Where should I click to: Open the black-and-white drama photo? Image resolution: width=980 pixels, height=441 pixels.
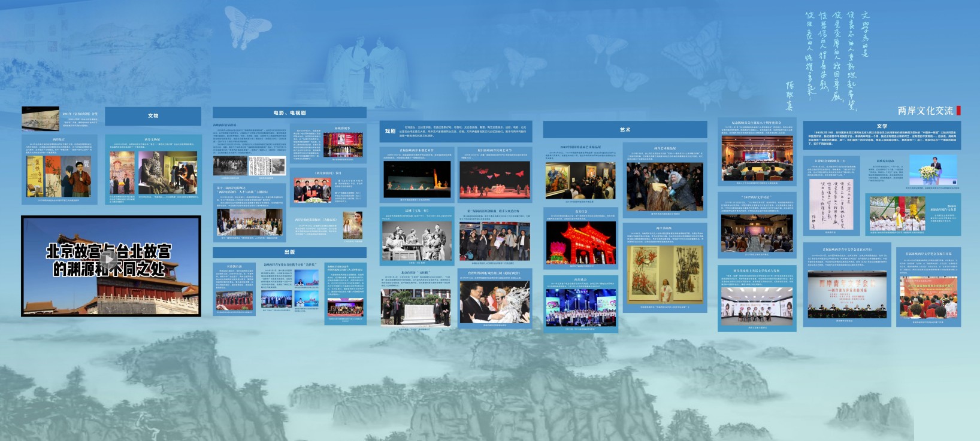coord(417,241)
